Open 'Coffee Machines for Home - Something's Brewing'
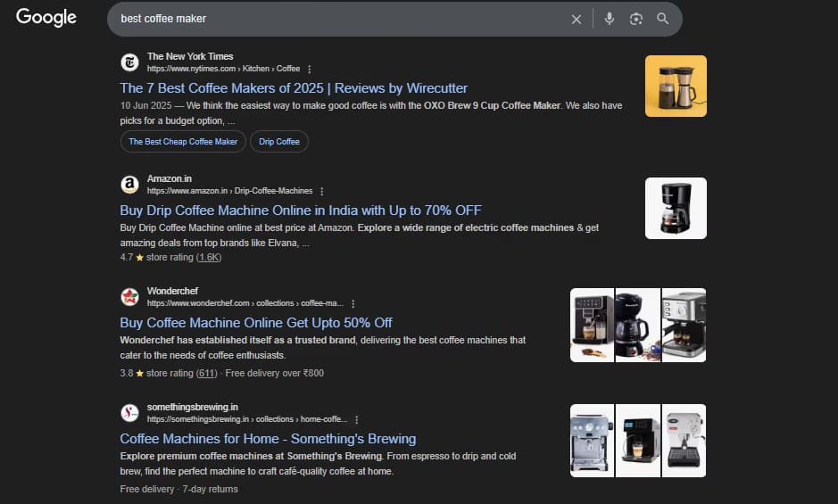 pyautogui.click(x=268, y=438)
